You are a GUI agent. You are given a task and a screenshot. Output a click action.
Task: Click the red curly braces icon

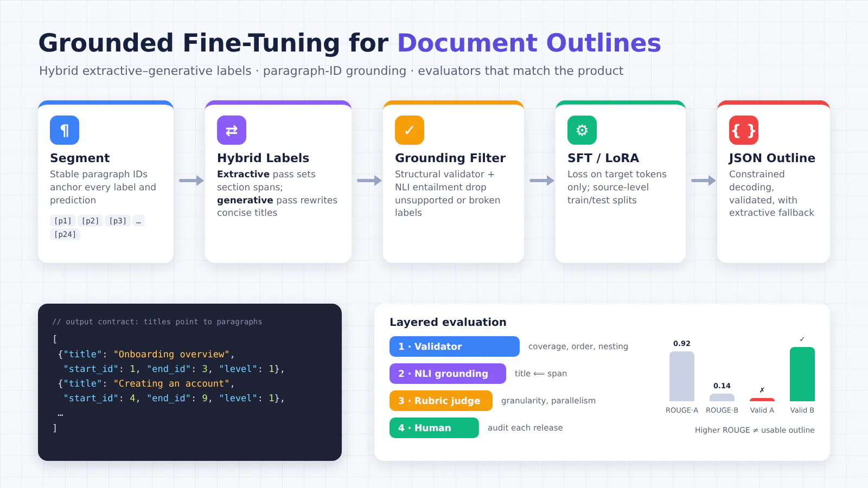point(744,130)
